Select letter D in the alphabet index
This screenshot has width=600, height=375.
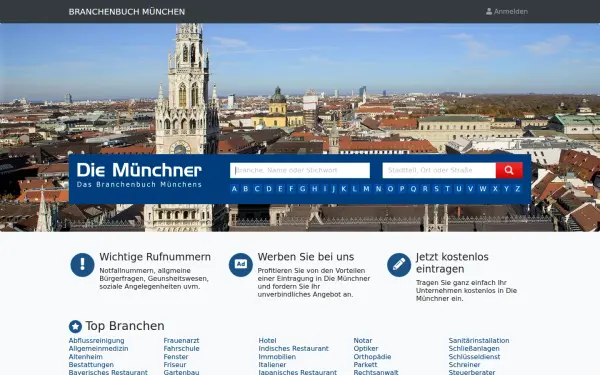[x=269, y=189]
